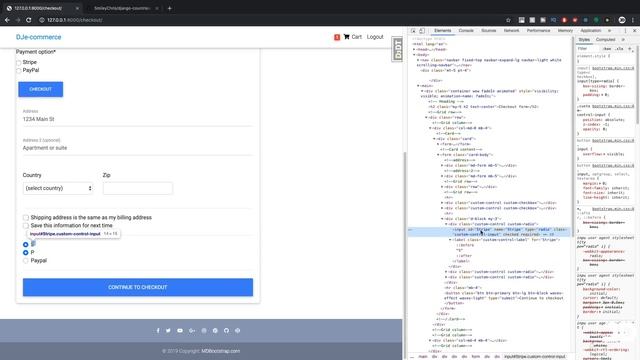Switch to the Application tab

pyautogui.click(x=591, y=31)
